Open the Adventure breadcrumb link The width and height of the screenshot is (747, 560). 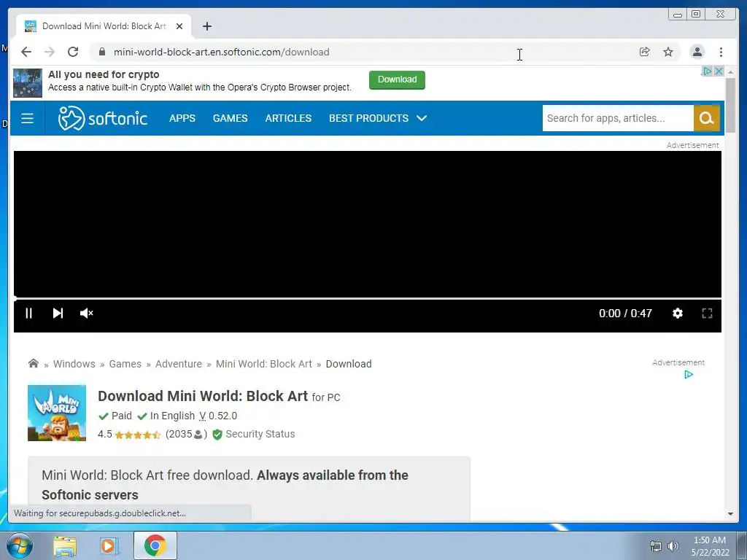point(178,364)
